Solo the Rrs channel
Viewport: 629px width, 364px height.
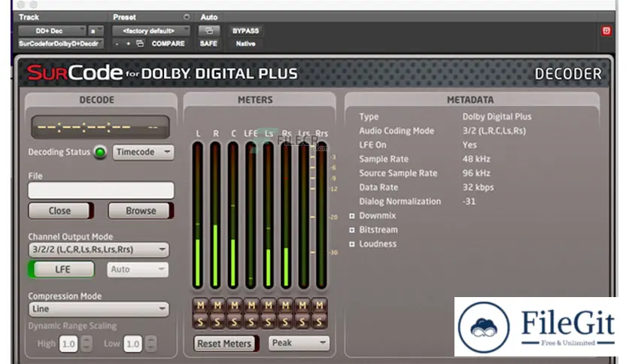tap(319, 321)
